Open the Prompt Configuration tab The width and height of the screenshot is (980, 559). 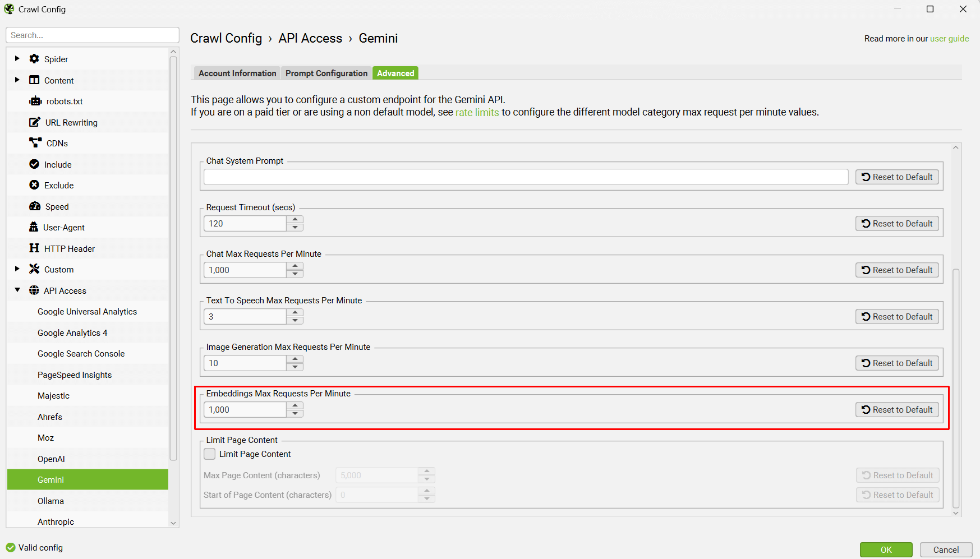(326, 73)
